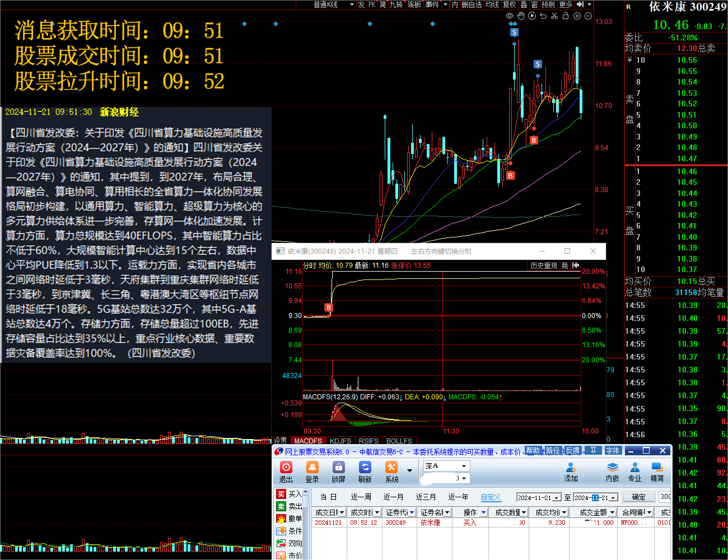Click the red B marker on intraday chart
This screenshot has width=728, height=560.
pyautogui.click(x=329, y=307)
